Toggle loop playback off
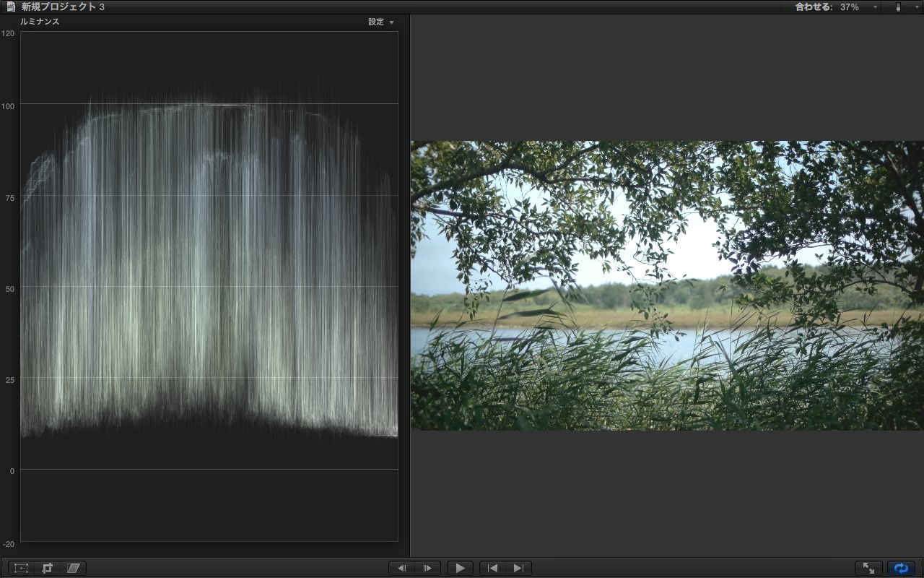Viewport: 924px width, 578px height. pyautogui.click(x=901, y=569)
